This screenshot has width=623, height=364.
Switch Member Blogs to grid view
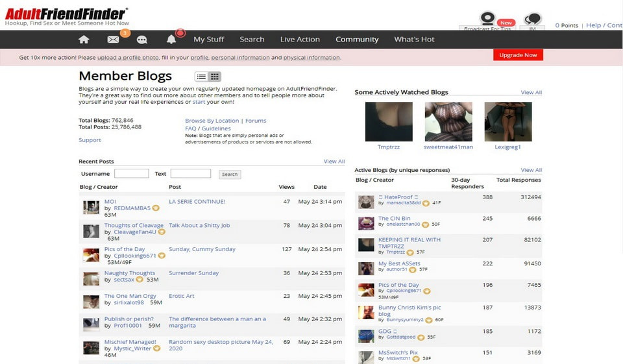tap(214, 77)
